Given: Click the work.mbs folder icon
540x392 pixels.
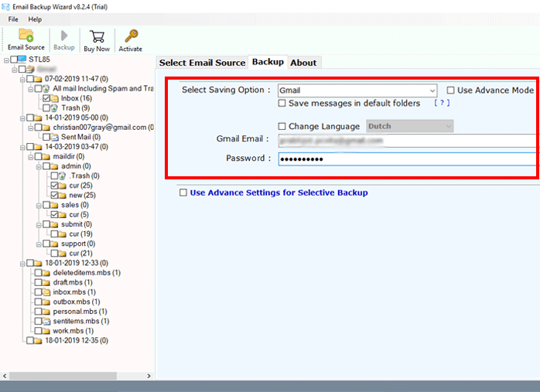Looking at the screenshot, I should point(46,331).
